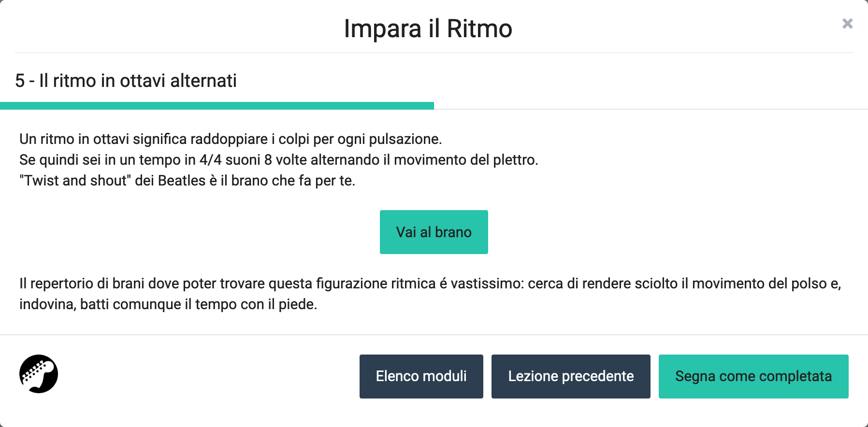
Task: Click the phrase figurazione ritmica
Action: pyautogui.click(x=376, y=284)
